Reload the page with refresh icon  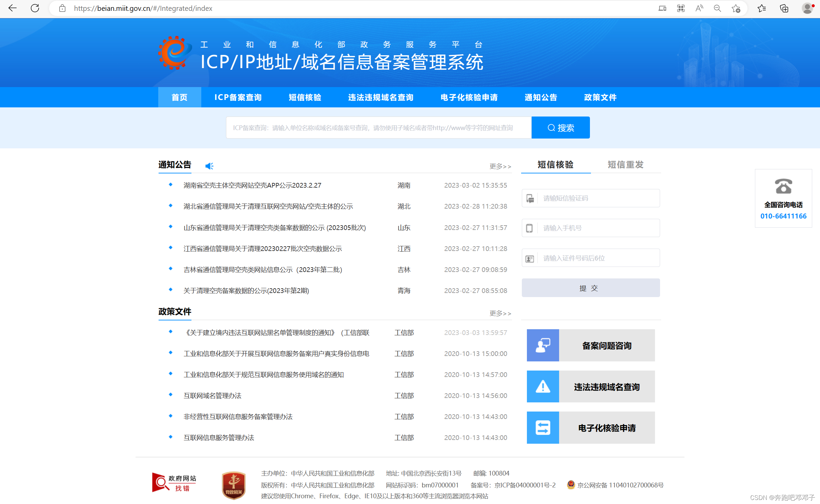[x=35, y=8]
